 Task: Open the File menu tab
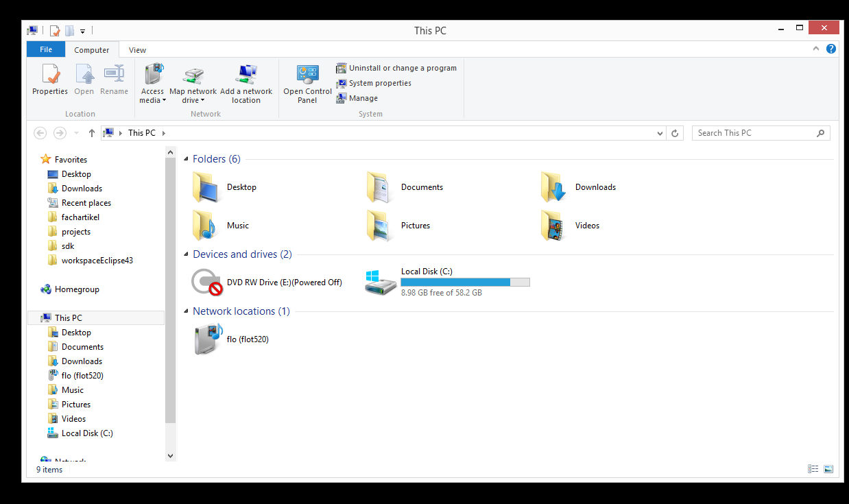(x=46, y=49)
